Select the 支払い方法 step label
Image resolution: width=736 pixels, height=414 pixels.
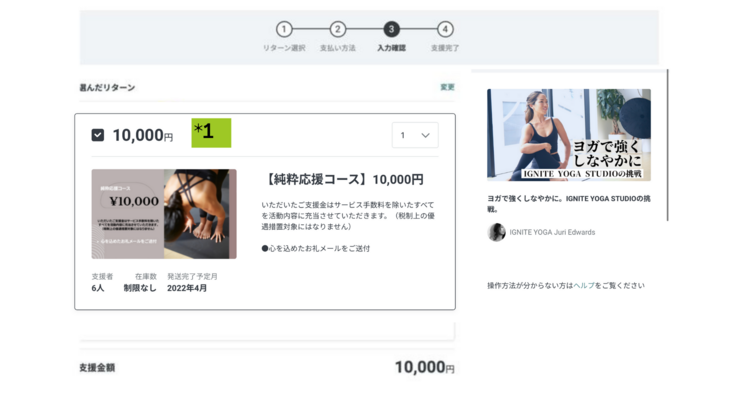338,48
